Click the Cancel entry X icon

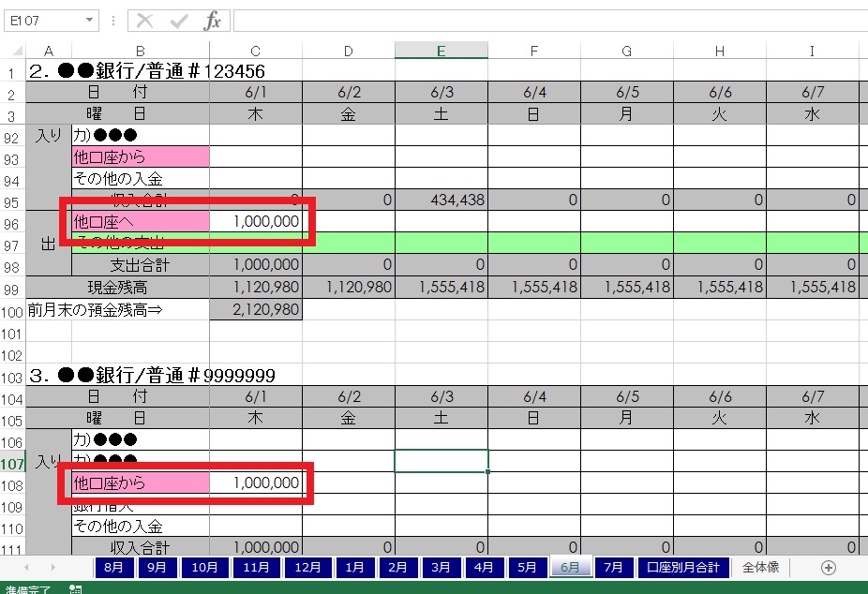(x=144, y=21)
